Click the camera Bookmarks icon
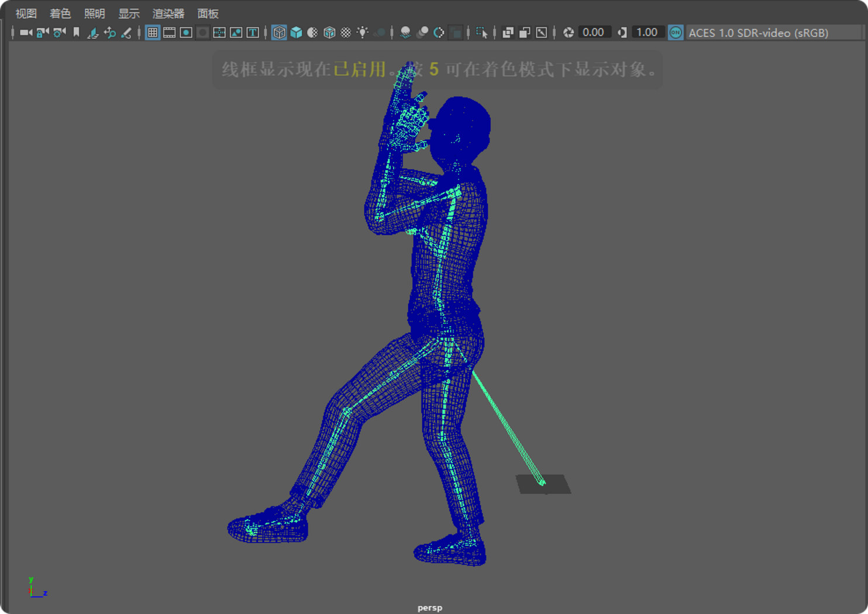 click(x=76, y=33)
